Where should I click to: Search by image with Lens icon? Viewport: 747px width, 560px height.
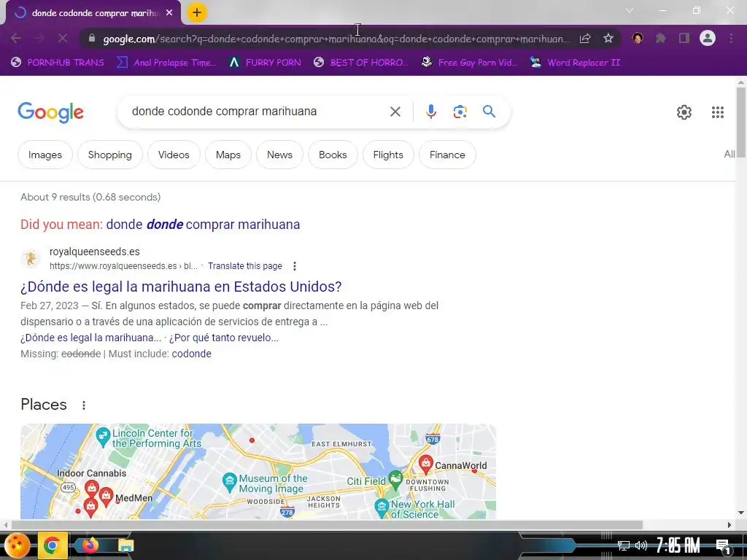coord(460,112)
